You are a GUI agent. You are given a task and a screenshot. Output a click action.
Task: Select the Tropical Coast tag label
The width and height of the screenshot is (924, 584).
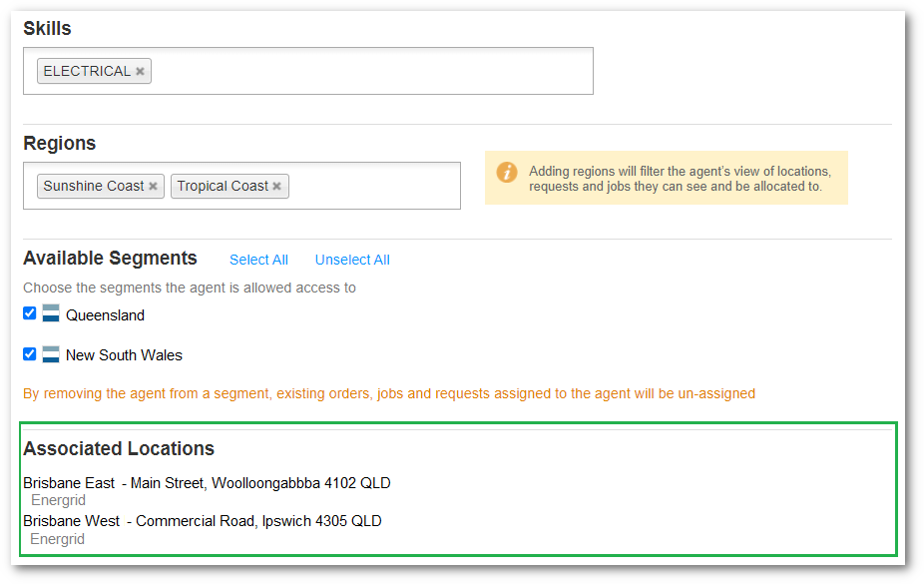pos(223,187)
